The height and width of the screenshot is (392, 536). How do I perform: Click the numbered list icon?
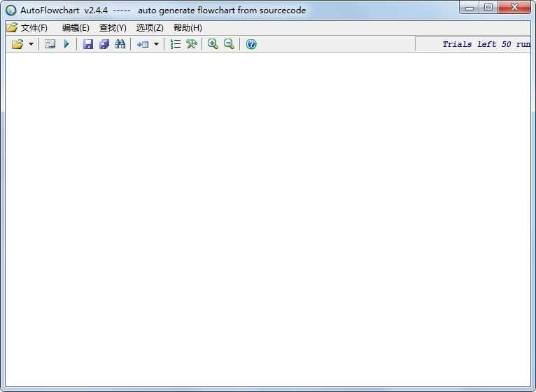tap(176, 44)
